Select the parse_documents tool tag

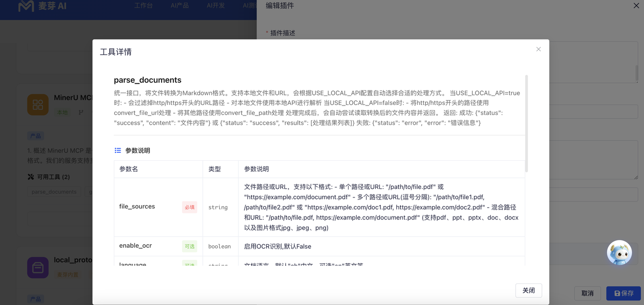tap(54, 192)
